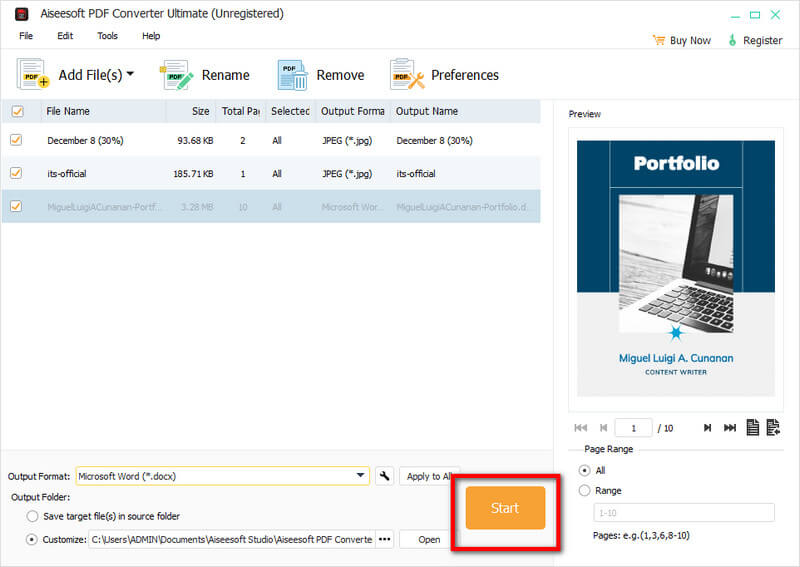Click the Buy Now link
Image resolution: width=800 pixels, height=567 pixels.
[690, 40]
